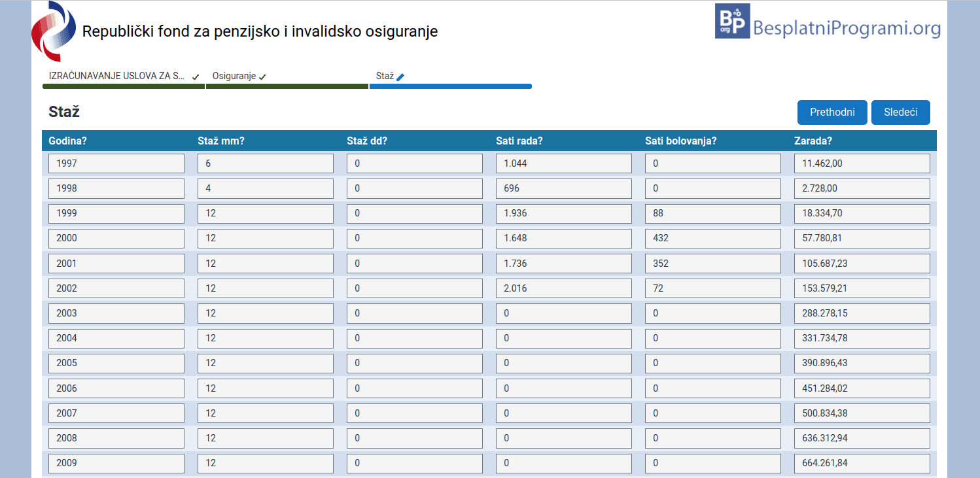
Task: Focus the year field showing 2009
Action: 116,463
